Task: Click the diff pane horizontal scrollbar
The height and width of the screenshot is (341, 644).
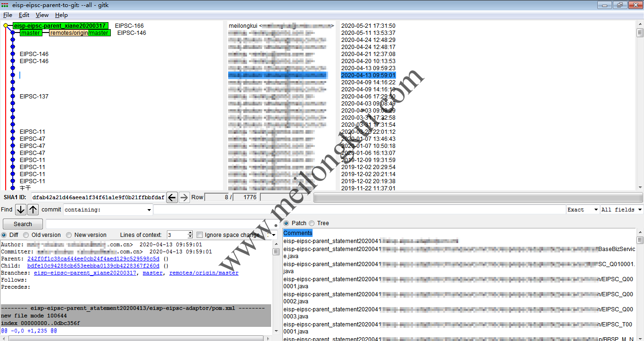Action: click(137, 338)
